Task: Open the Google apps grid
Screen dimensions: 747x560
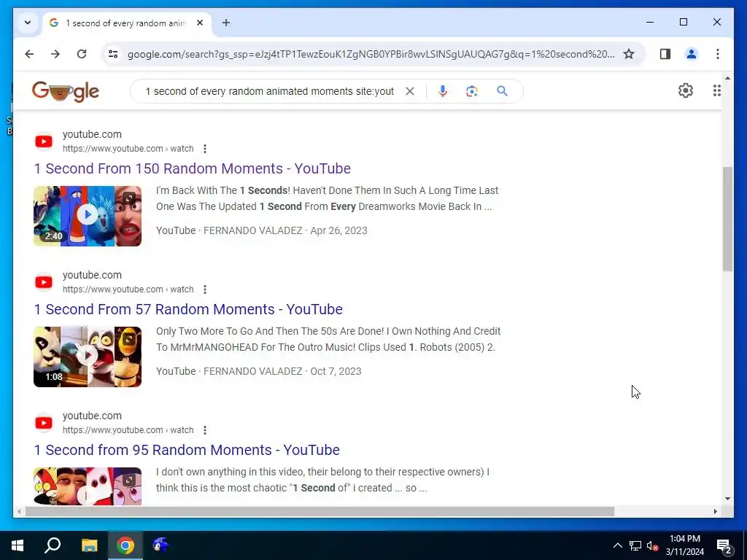Action: coord(716,90)
